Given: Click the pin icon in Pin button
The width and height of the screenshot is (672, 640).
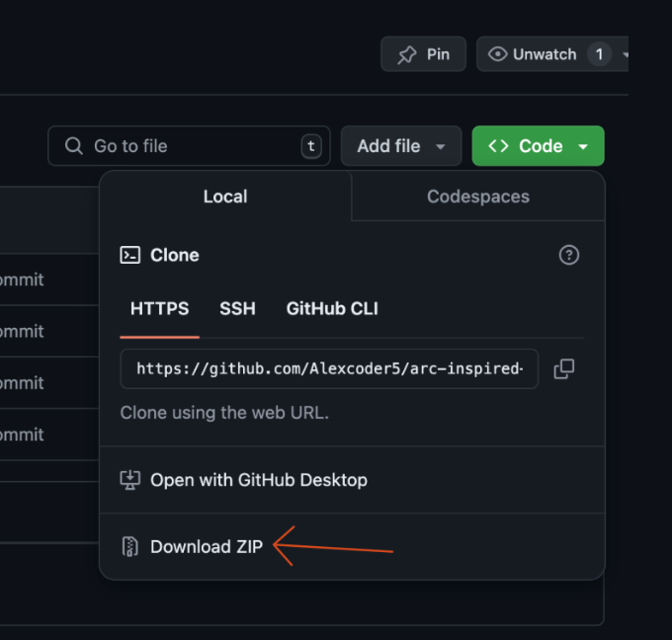Looking at the screenshot, I should click(407, 54).
